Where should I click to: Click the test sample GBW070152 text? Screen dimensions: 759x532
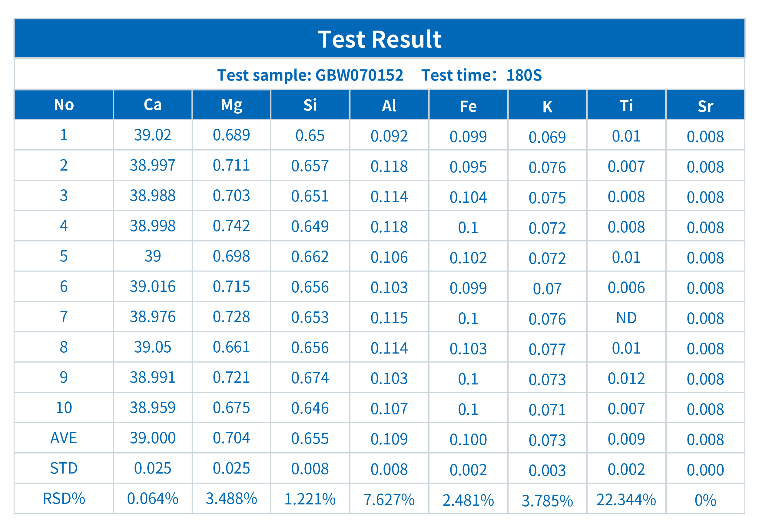tap(310, 75)
